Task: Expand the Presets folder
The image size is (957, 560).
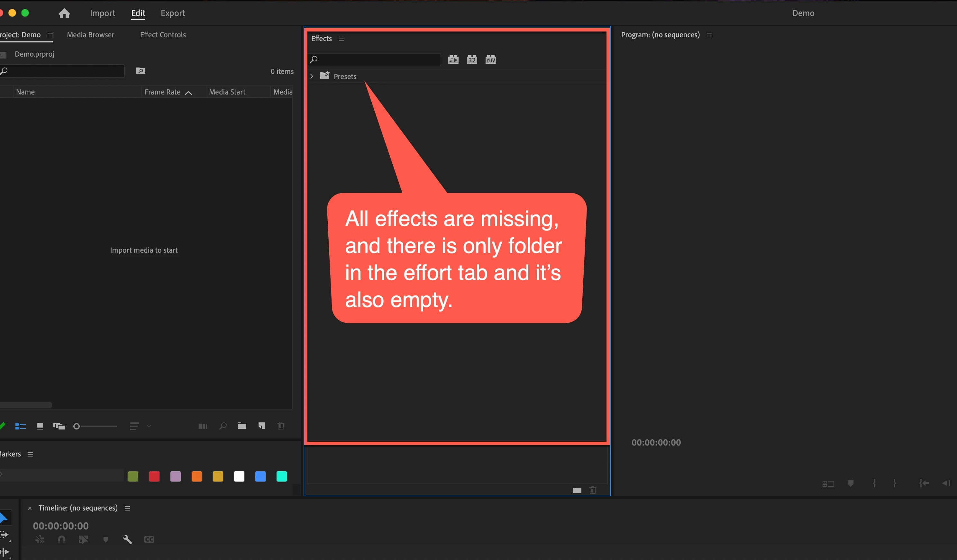Action: [x=312, y=76]
